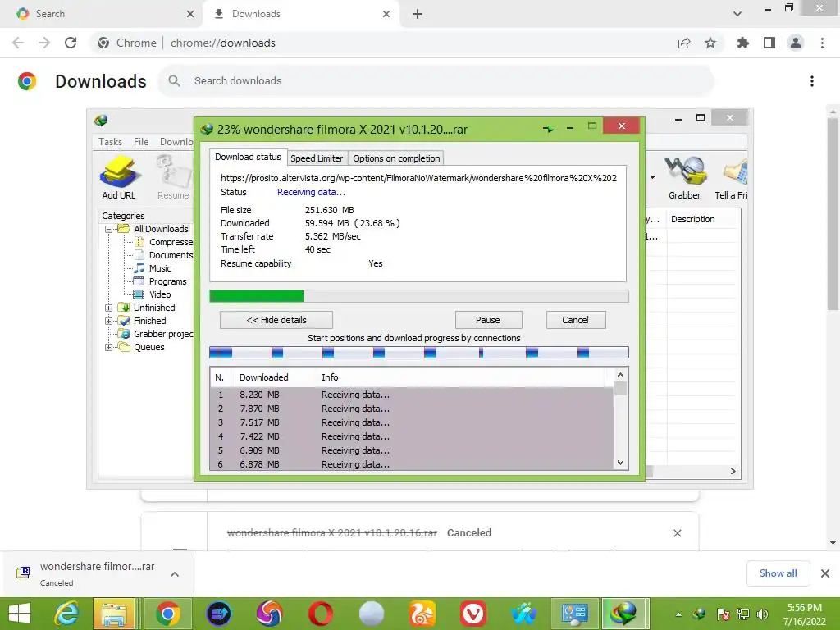Click the Chrome tab search chevron

coord(737,14)
